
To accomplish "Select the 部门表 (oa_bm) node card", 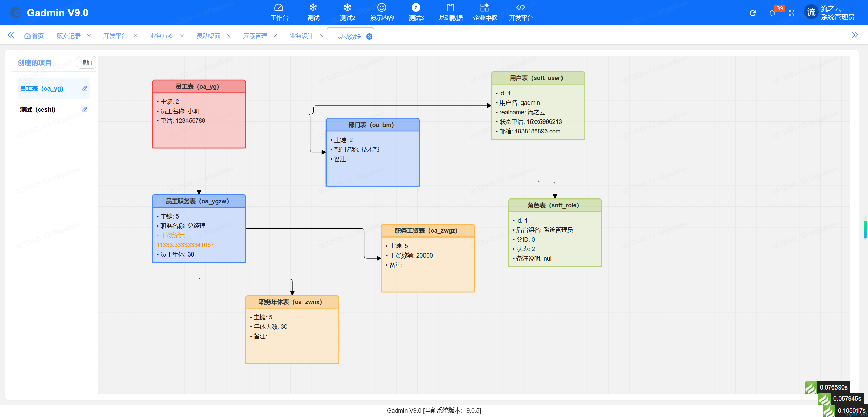I will (373, 152).
